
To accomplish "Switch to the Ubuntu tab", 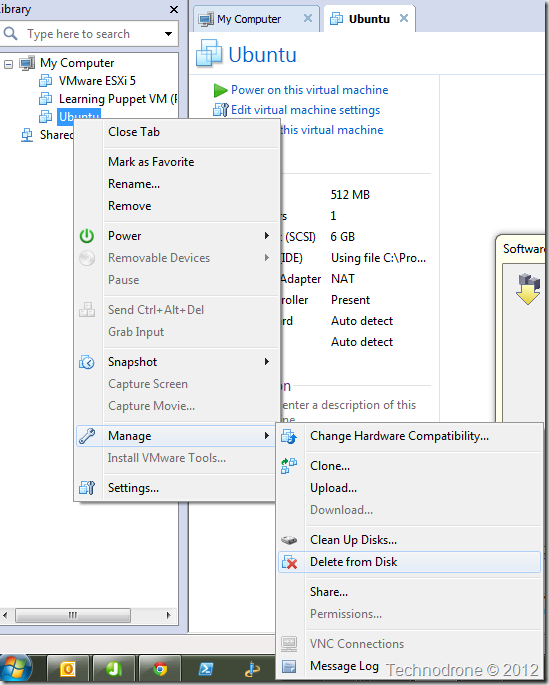I will coord(369,19).
